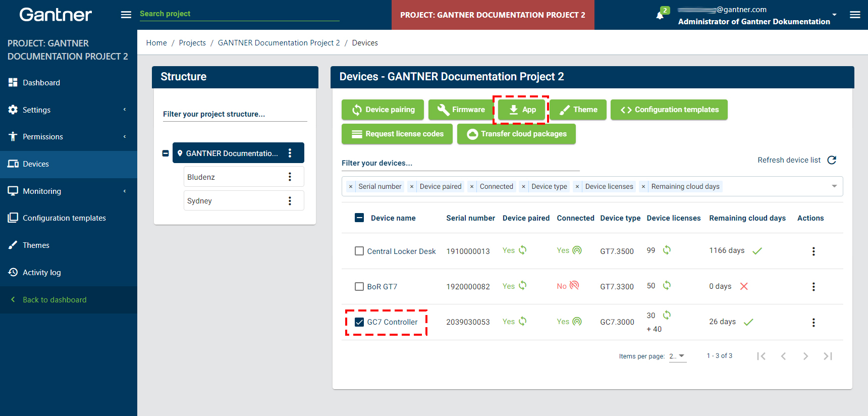Collapse the GANTNER Documentation tree node
The width and height of the screenshot is (868, 416).
166,153
